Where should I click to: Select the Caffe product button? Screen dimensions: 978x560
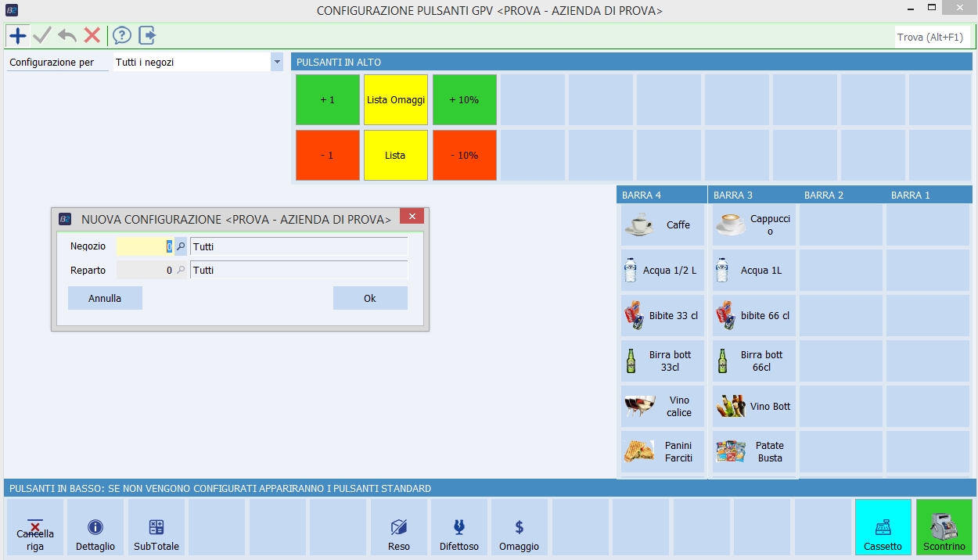coord(663,225)
